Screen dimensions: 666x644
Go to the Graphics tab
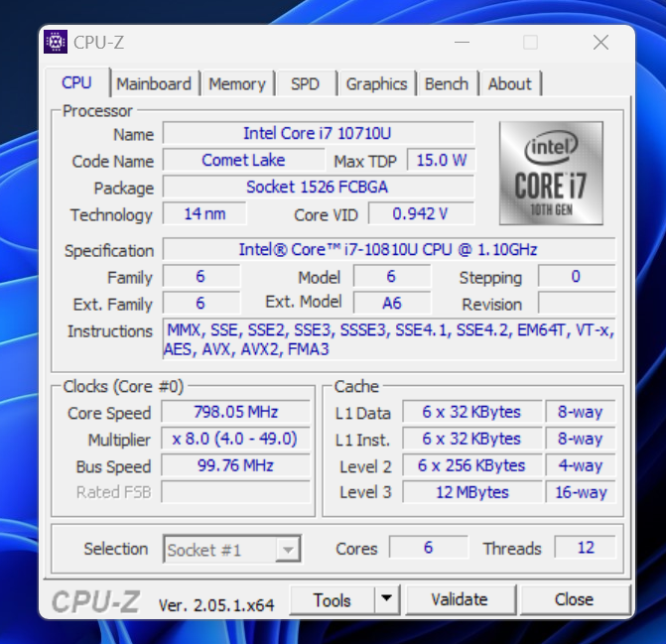(376, 84)
